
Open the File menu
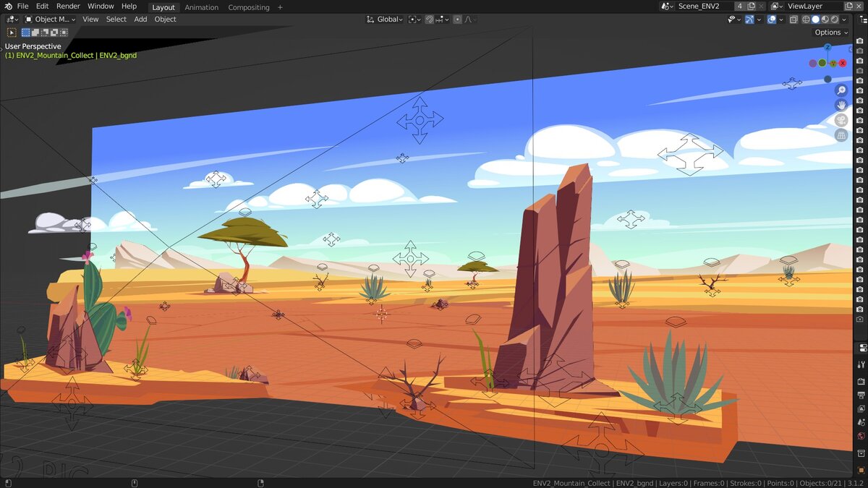(x=22, y=7)
